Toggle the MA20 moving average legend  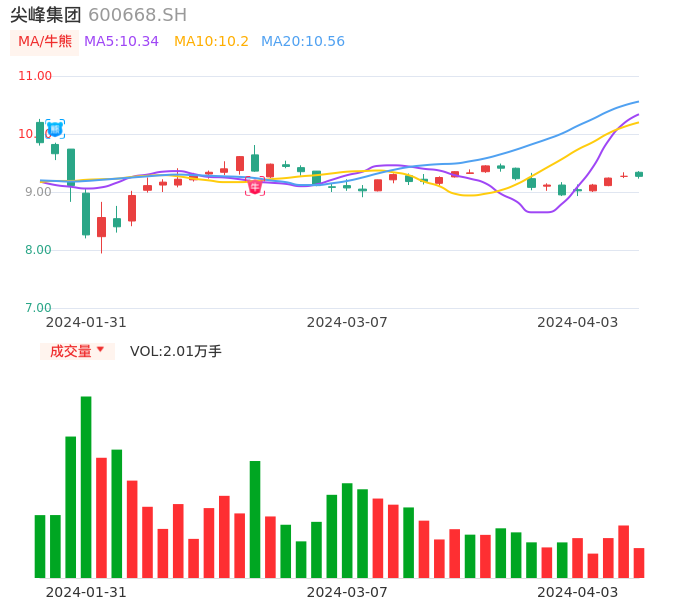302,42
